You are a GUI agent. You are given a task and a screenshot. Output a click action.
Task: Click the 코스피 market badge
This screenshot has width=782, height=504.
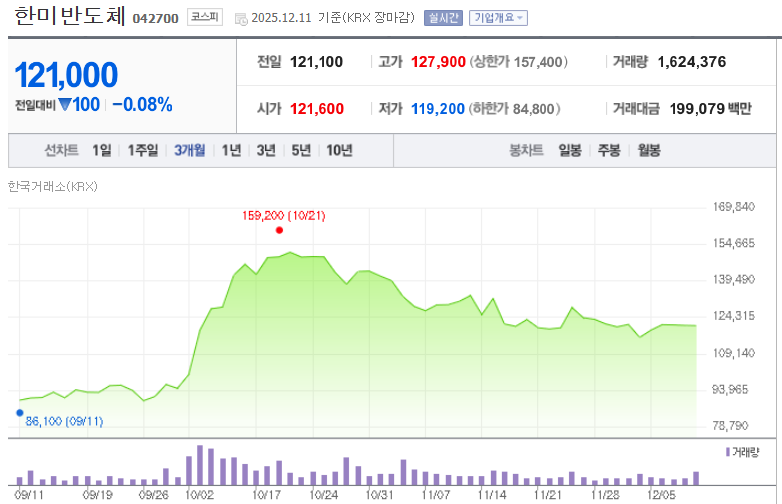[204, 17]
